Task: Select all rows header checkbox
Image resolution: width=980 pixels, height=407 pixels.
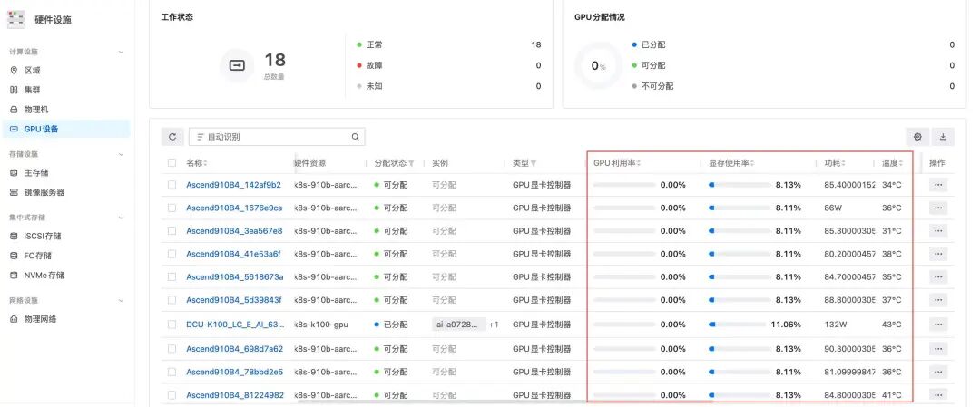Action: (x=171, y=163)
